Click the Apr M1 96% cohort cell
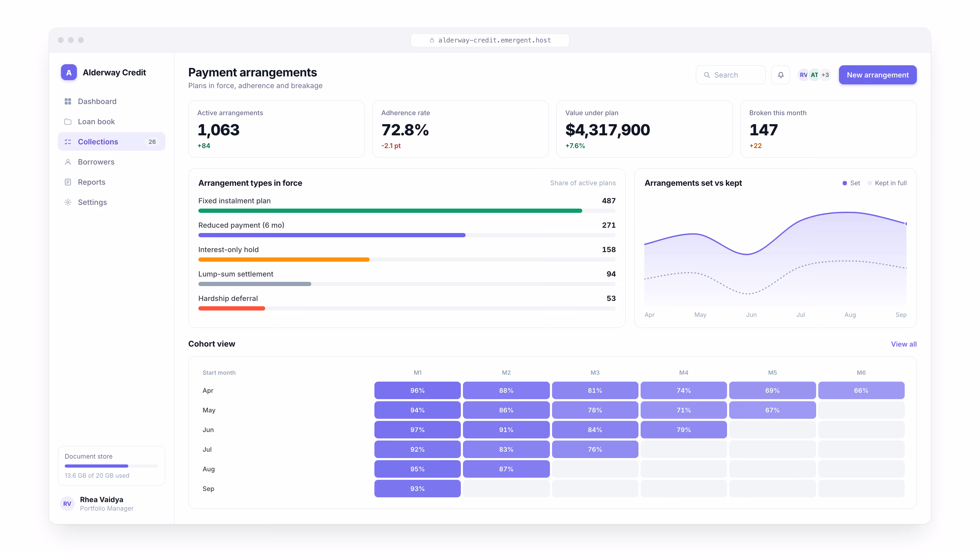980x552 pixels. (x=417, y=391)
